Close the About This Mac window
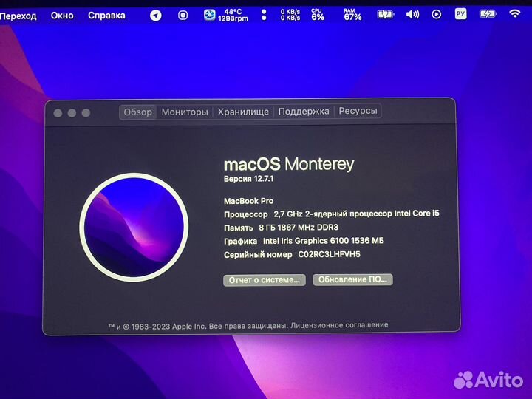This screenshot has height=399, width=532. pyautogui.click(x=58, y=113)
